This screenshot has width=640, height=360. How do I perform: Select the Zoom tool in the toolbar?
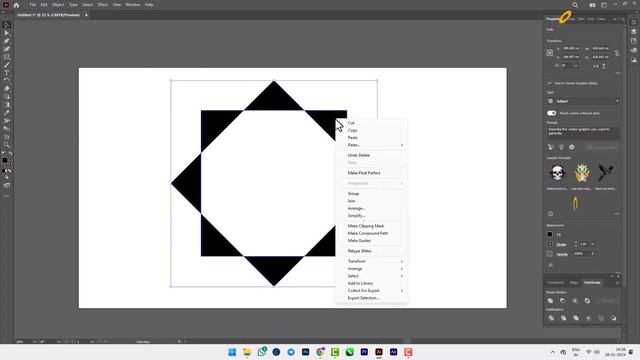[x=7, y=144]
